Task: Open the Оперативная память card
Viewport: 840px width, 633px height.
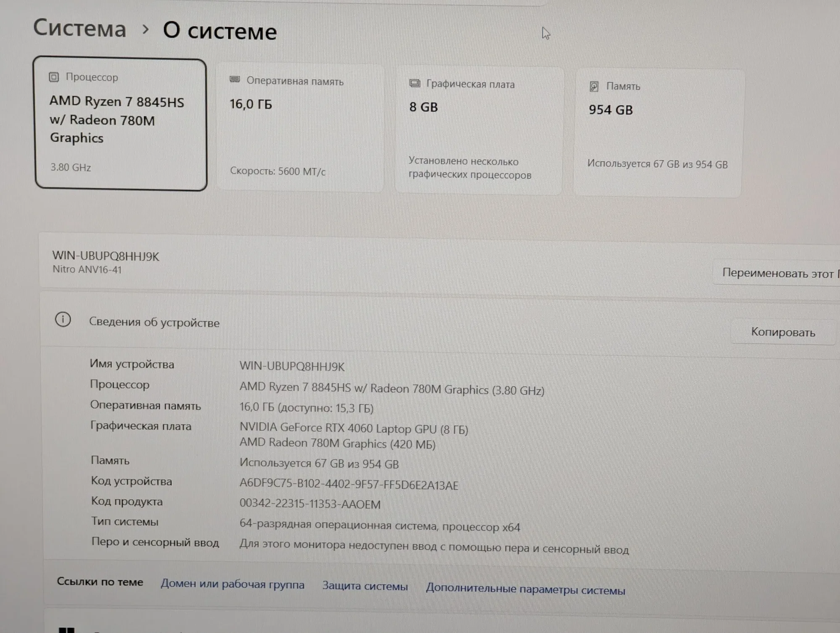Action: [300, 128]
